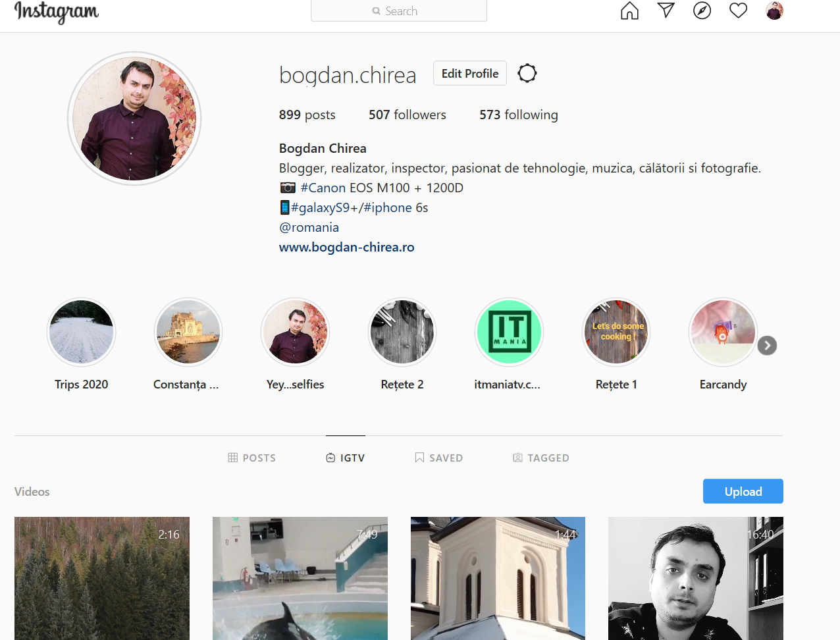Open the Trips 2020 story highlight
Screen dimensions: 840x640
(x=81, y=332)
